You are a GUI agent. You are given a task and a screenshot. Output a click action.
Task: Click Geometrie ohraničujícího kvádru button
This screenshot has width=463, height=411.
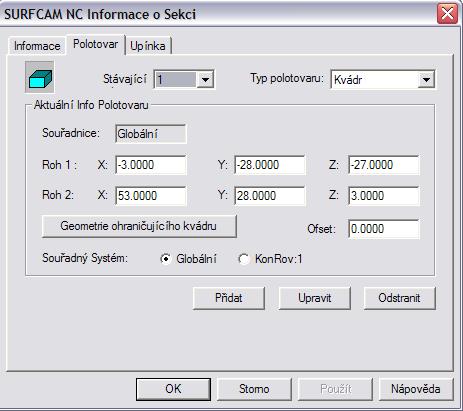click(x=139, y=226)
